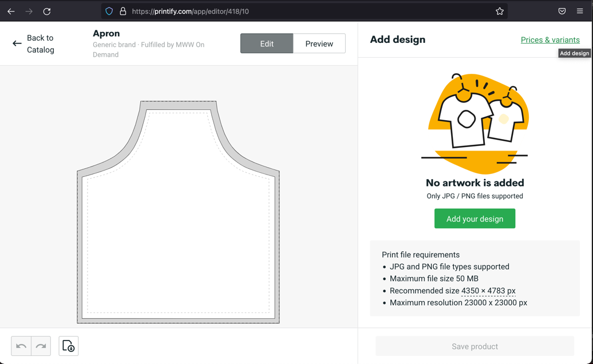Click 'Maximum file size 50 MB' text

click(434, 279)
